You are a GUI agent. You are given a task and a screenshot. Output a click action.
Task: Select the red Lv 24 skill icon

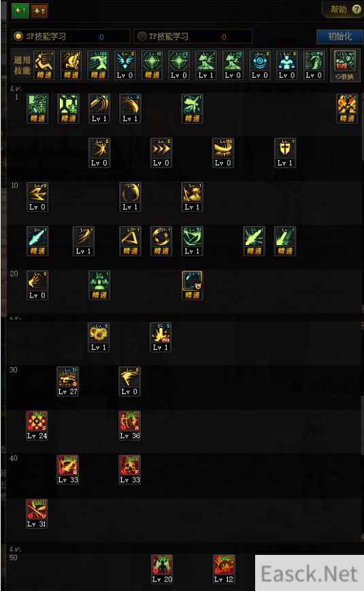click(x=37, y=426)
